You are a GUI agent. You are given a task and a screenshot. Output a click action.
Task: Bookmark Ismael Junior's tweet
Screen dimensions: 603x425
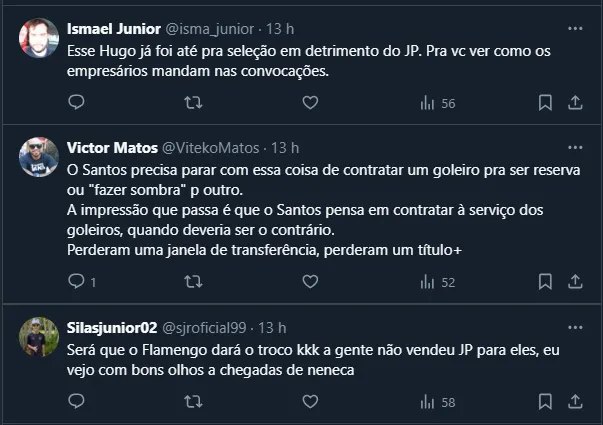click(545, 102)
